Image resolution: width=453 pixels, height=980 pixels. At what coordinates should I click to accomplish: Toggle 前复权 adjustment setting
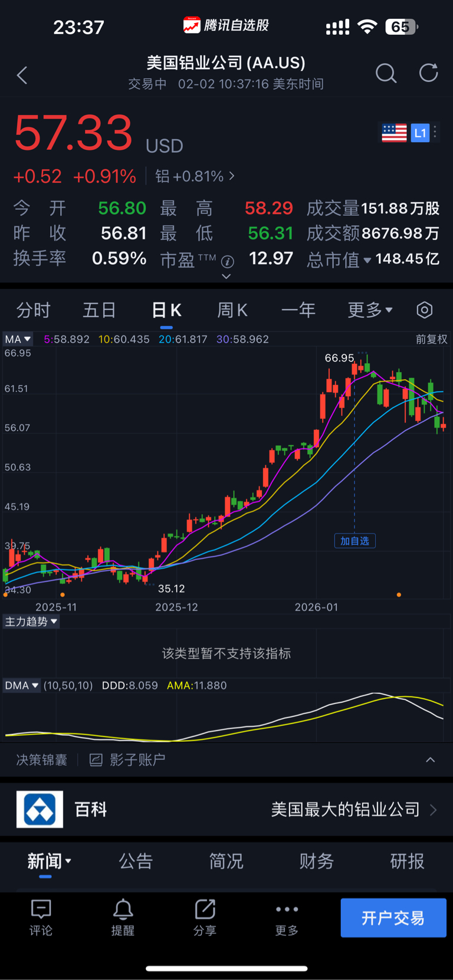click(431, 339)
